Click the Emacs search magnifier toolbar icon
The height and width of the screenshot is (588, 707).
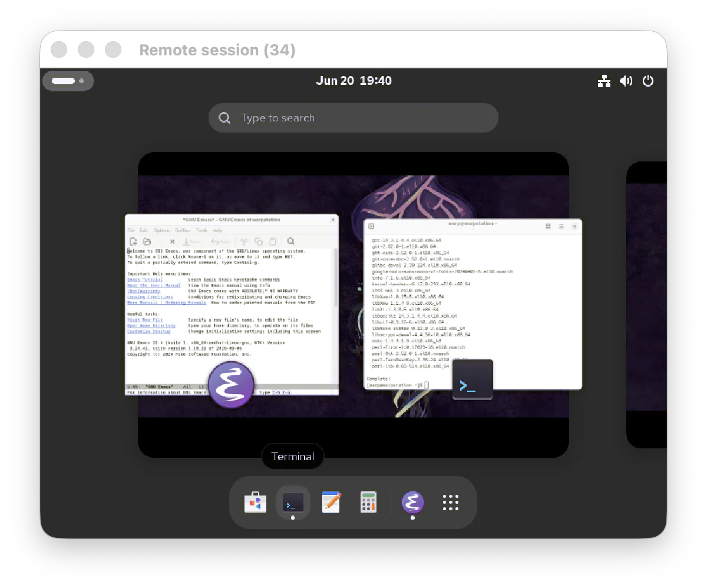[x=291, y=242]
